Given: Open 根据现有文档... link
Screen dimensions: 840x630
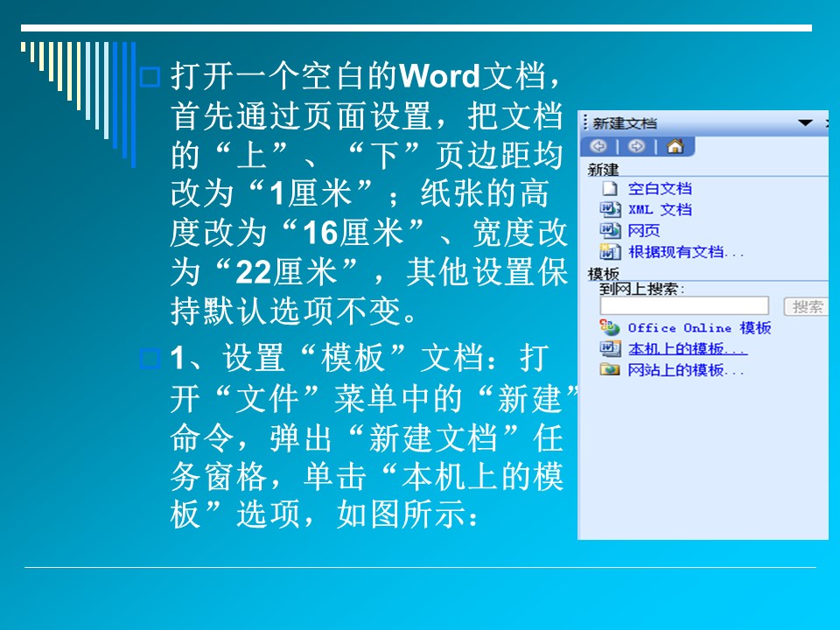Looking at the screenshot, I should 686,251.
